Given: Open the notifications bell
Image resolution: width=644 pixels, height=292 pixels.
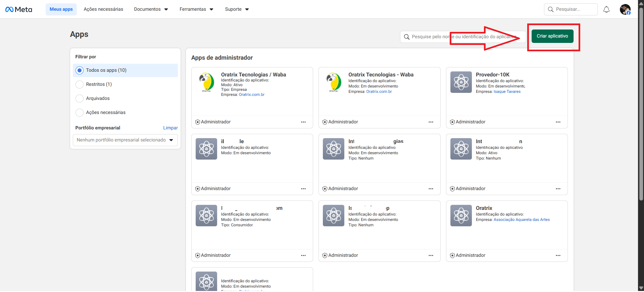Looking at the screenshot, I should tap(606, 9).
